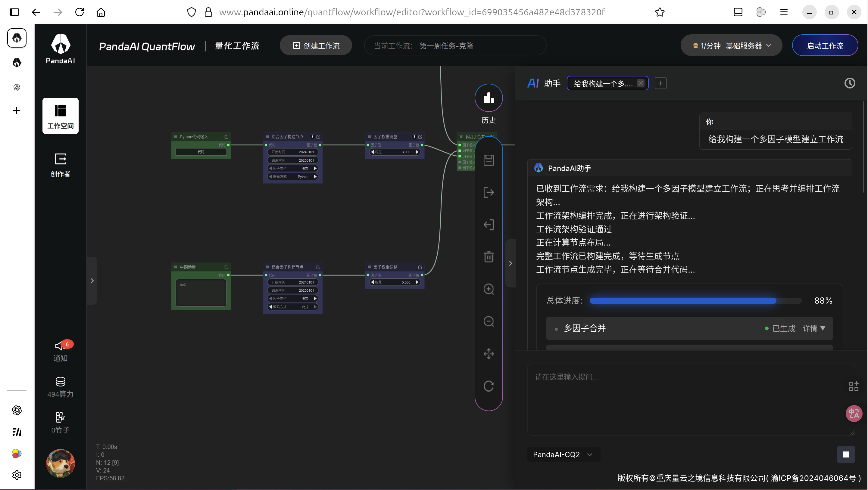Select the 工作空间 workspace tab
Image resolution: width=868 pixels, height=490 pixels.
tap(60, 116)
